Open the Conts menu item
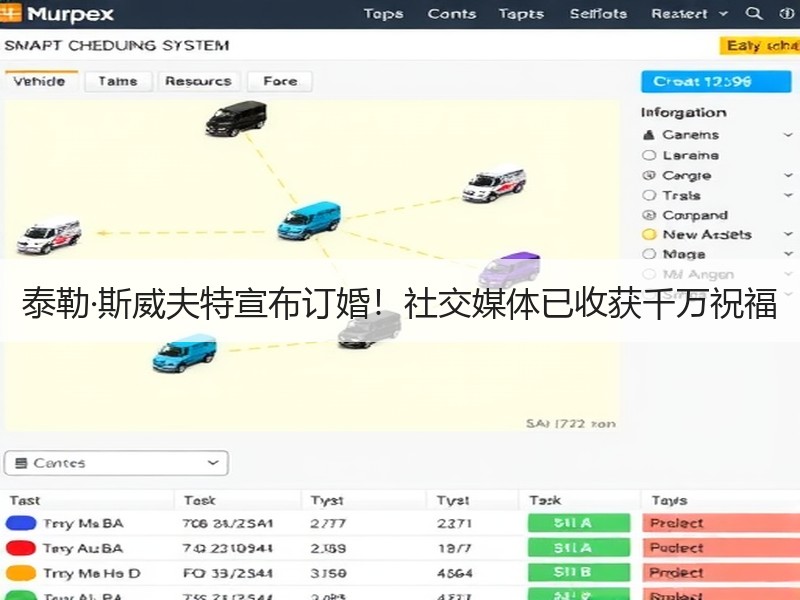 click(452, 14)
